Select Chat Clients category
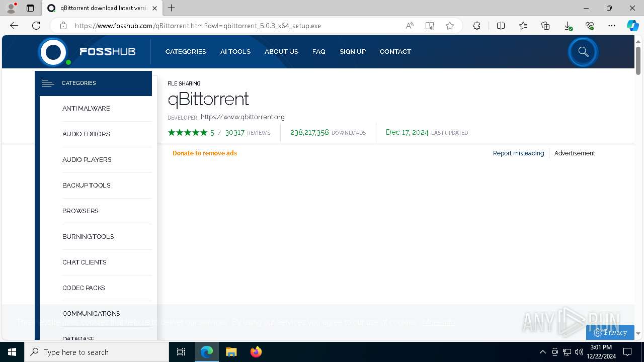The height and width of the screenshot is (362, 644). pos(85,262)
